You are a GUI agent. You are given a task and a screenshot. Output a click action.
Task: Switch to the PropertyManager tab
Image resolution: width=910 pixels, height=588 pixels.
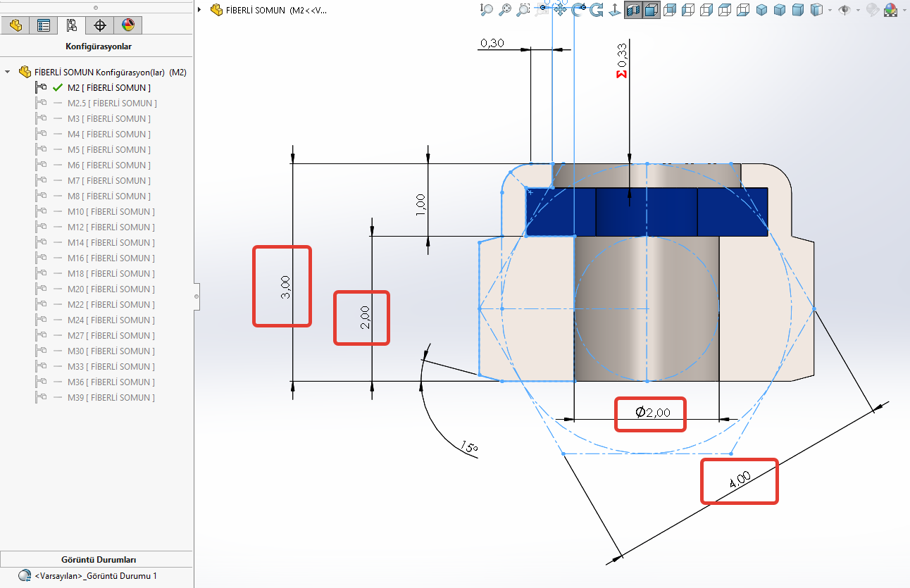coord(44,26)
